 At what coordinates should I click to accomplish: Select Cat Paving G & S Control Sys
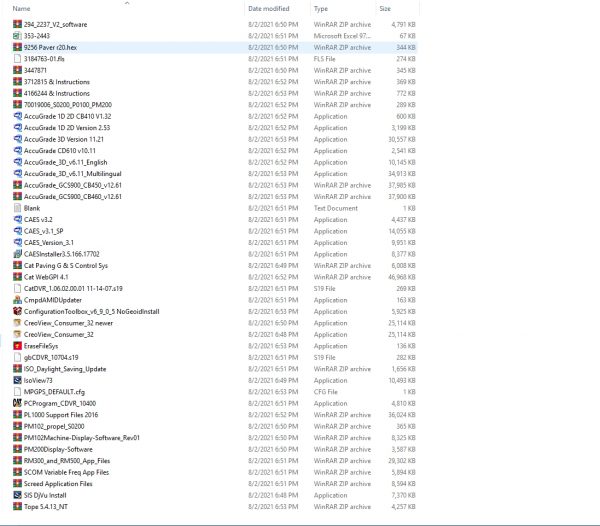(x=66, y=265)
